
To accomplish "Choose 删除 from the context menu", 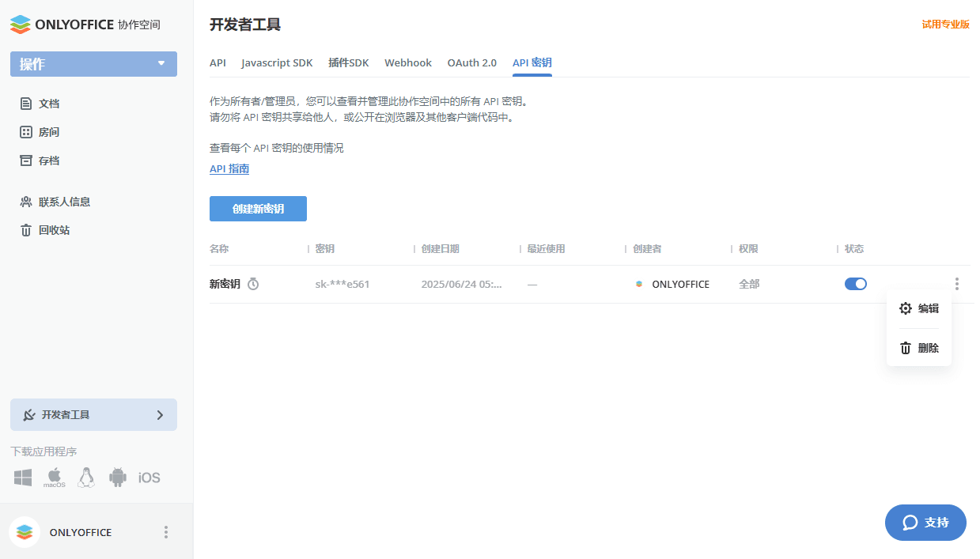I will [x=919, y=348].
